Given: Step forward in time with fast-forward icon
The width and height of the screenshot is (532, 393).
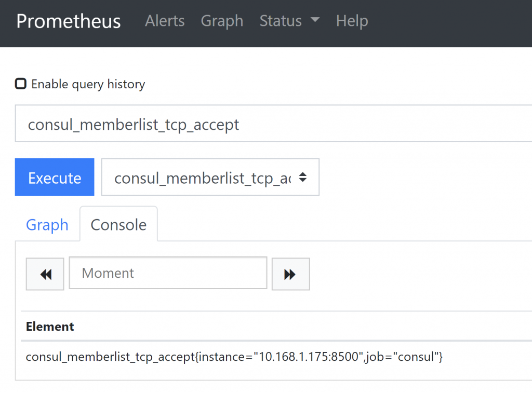Looking at the screenshot, I should coord(290,274).
